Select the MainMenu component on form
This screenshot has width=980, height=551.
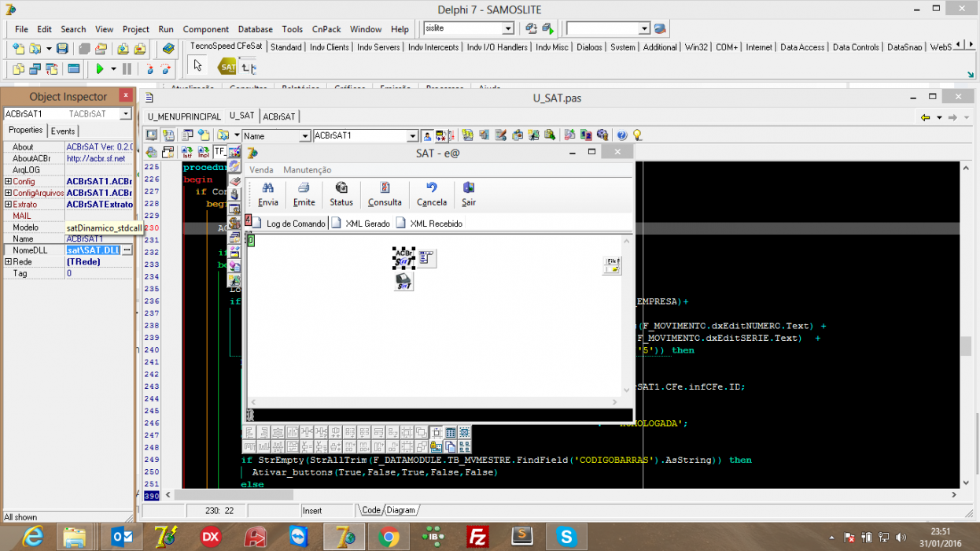click(427, 257)
